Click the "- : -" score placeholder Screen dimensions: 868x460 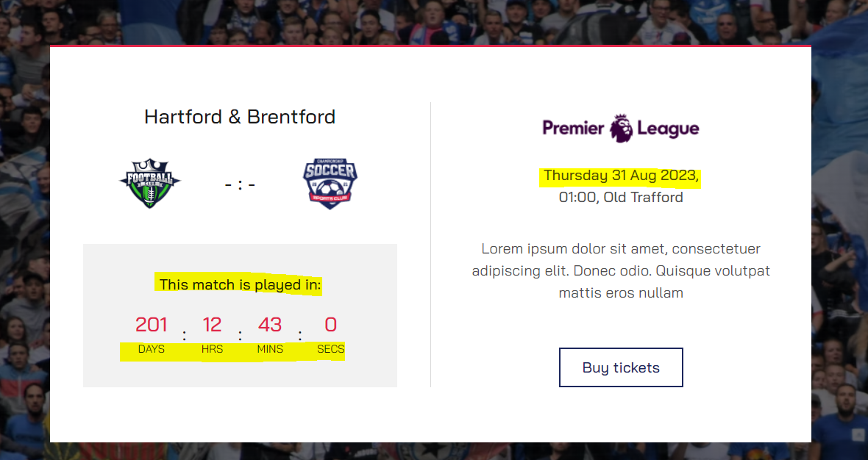[240, 184]
